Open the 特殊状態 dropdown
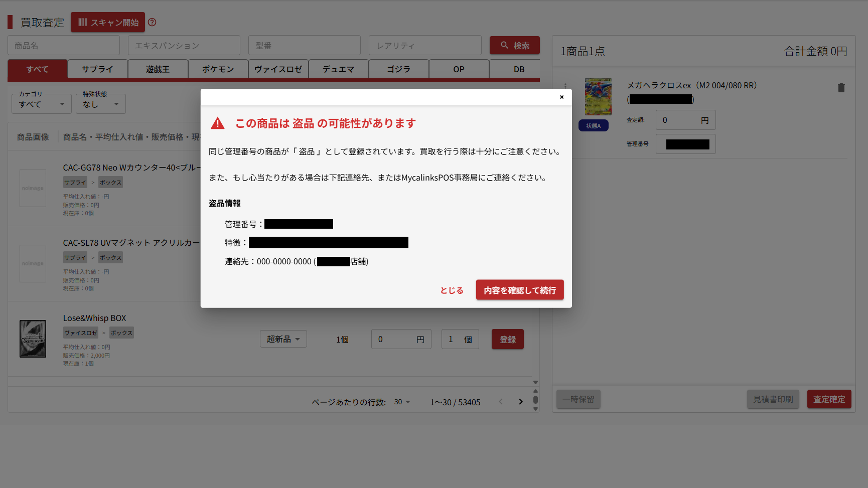Screen dimensions: 868x488 tap(101, 104)
